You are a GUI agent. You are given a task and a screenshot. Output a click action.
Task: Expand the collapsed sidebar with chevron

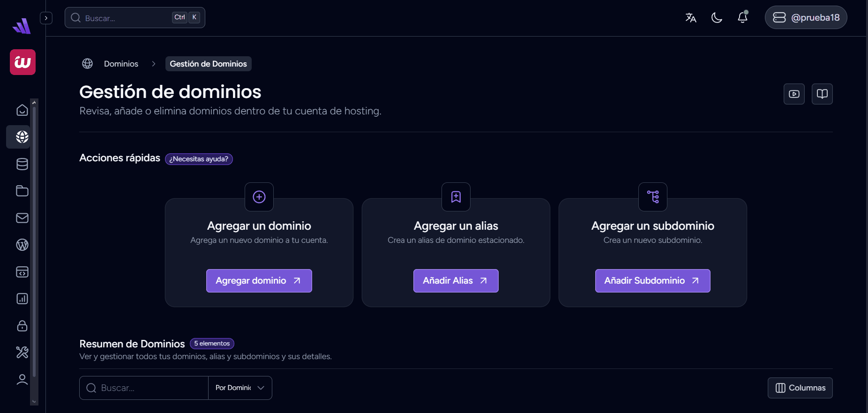point(46,18)
